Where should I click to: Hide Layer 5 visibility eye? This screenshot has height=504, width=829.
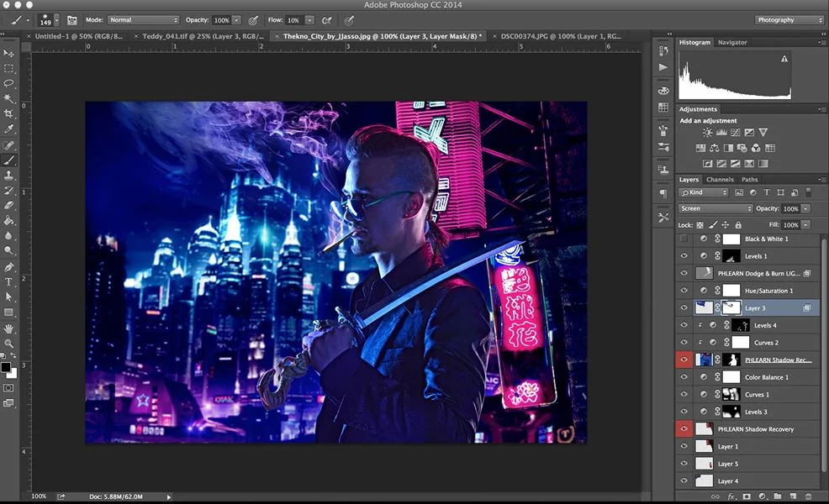coord(684,464)
